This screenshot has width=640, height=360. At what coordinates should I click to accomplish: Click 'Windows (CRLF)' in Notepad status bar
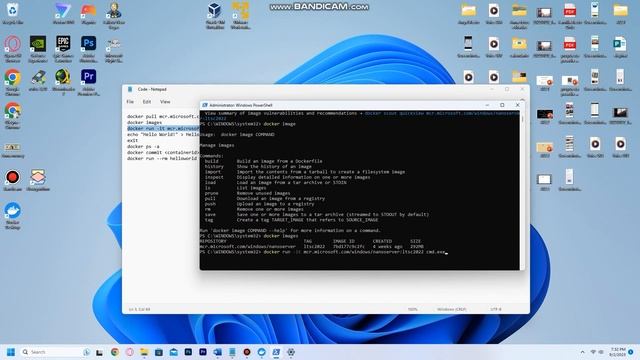click(452, 309)
